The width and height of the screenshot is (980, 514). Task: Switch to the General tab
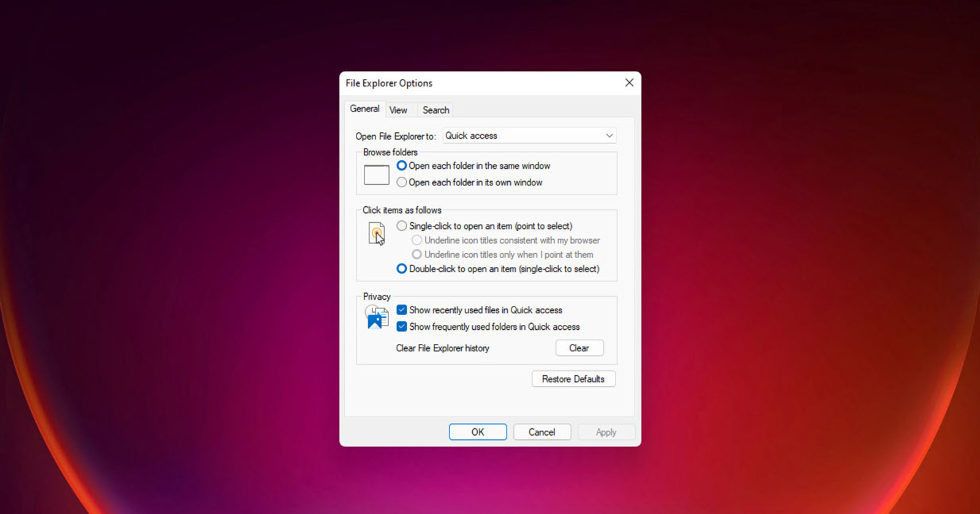coord(364,109)
